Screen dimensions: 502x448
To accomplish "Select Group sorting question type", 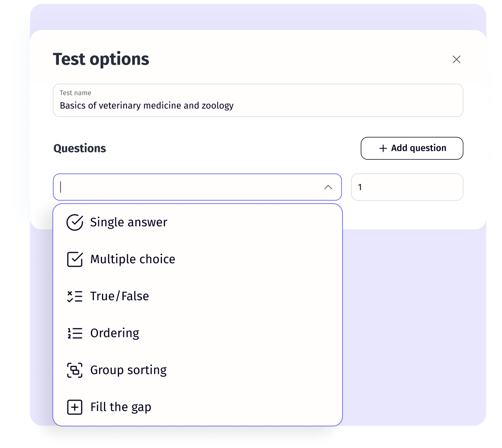I will coord(128,370).
